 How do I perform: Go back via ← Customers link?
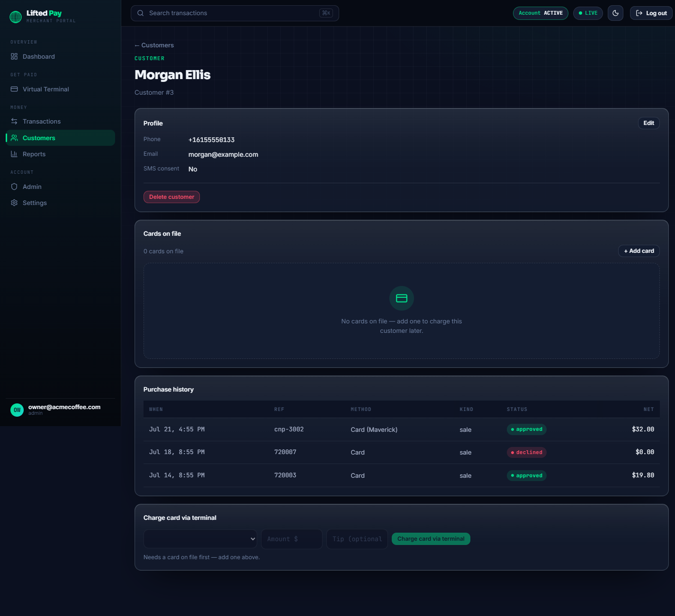pos(154,45)
